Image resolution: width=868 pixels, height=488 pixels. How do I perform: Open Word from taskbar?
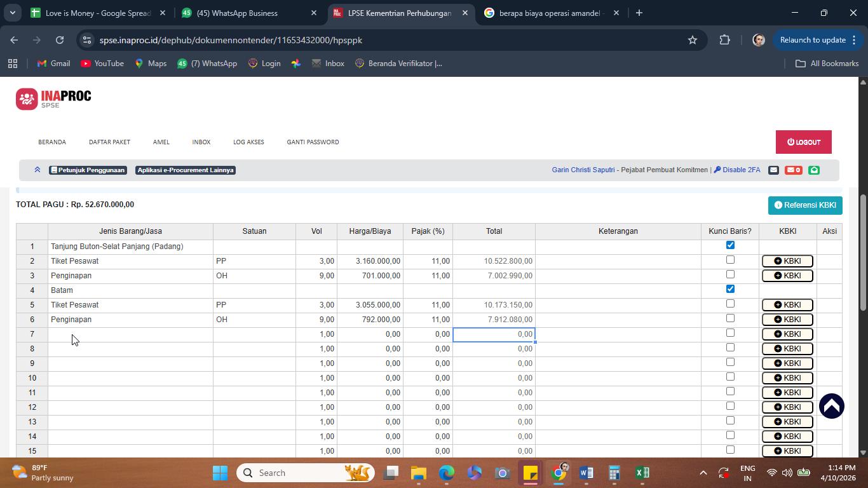click(587, 473)
